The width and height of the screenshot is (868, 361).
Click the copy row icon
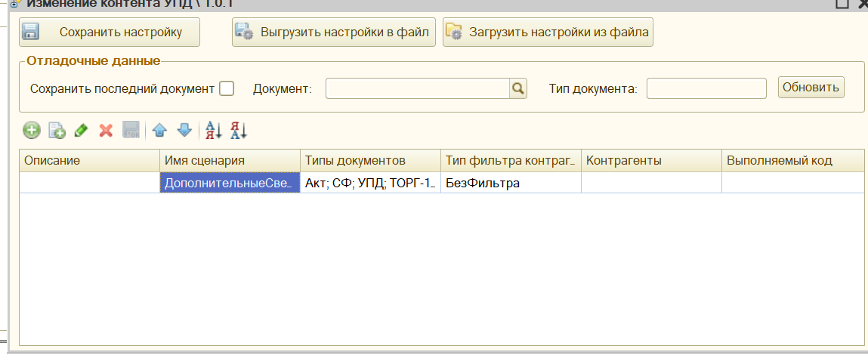click(x=57, y=131)
